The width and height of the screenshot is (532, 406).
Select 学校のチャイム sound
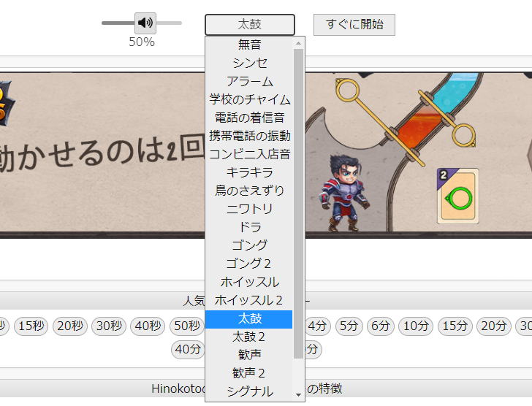[x=249, y=99]
